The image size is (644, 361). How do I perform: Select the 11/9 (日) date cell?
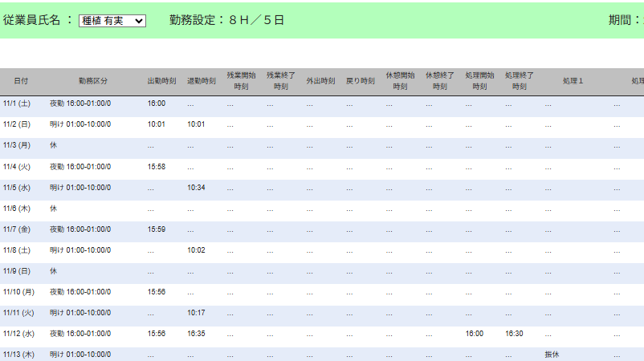pos(17,270)
